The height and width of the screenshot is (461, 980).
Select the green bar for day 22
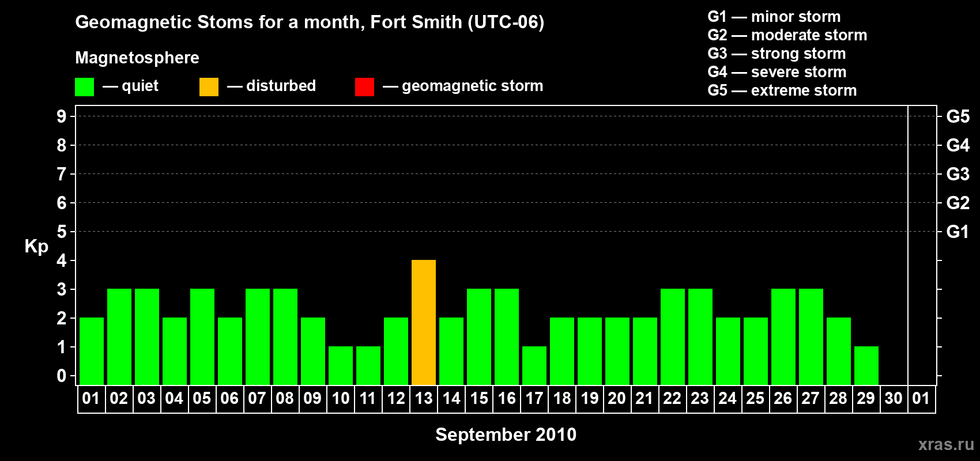pyautogui.click(x=673, y=337)
